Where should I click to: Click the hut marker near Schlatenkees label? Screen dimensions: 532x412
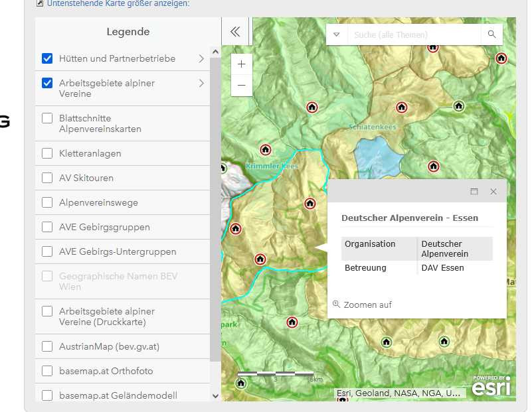[401, 107]
